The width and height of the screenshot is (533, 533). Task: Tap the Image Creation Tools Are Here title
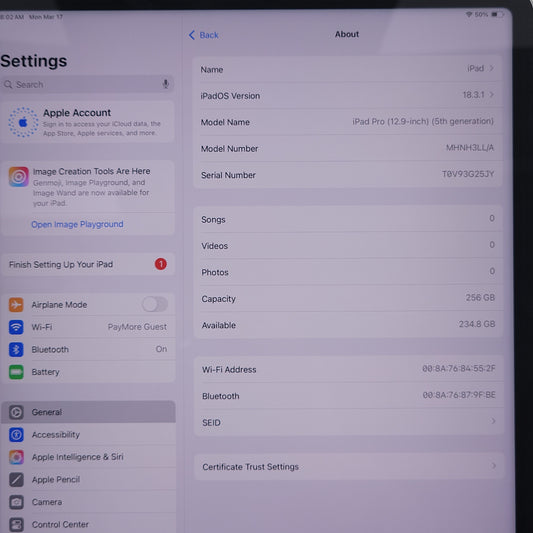coord(91,171)
